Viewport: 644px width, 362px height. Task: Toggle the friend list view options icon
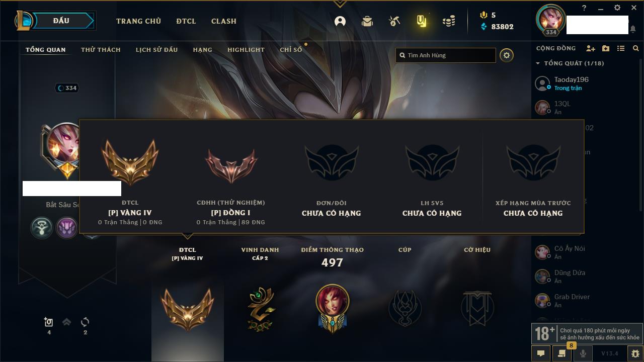pos(621,48)
